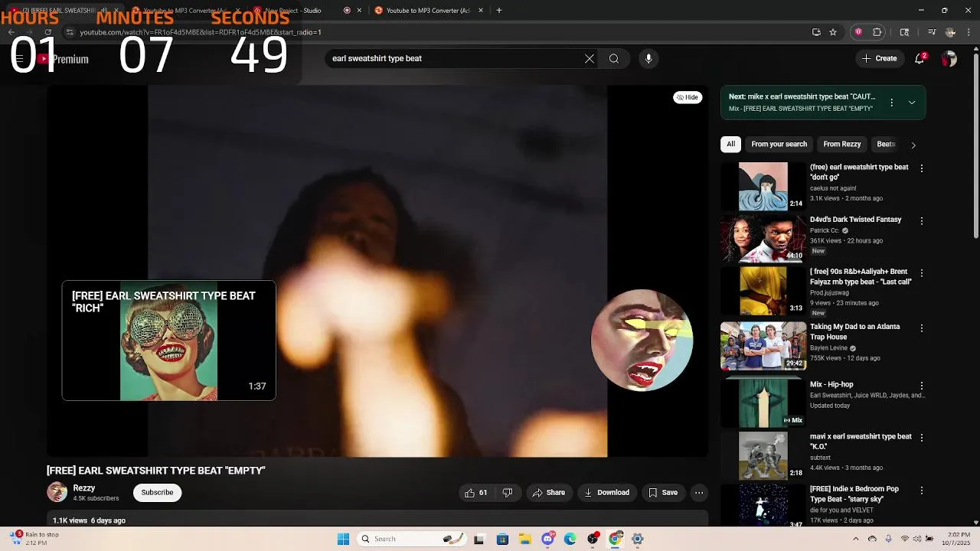
Task: Open the "starry sky" type beat thumbnail
Action: 763,505
